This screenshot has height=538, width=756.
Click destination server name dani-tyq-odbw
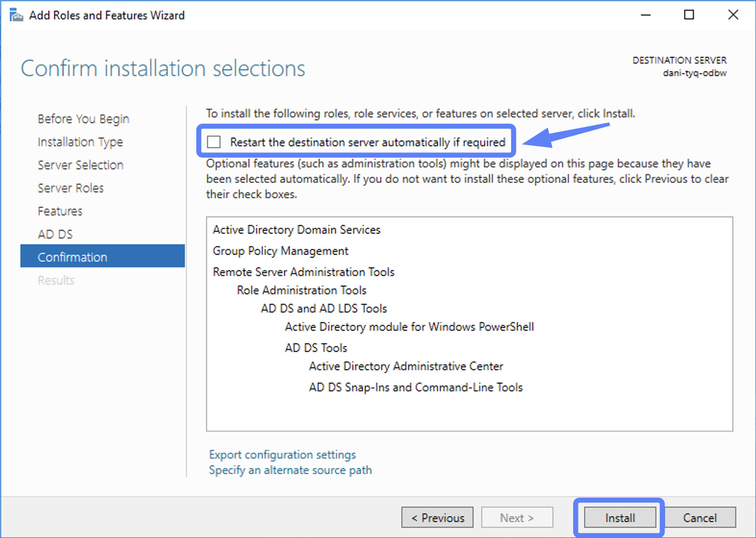coord(695,73)
